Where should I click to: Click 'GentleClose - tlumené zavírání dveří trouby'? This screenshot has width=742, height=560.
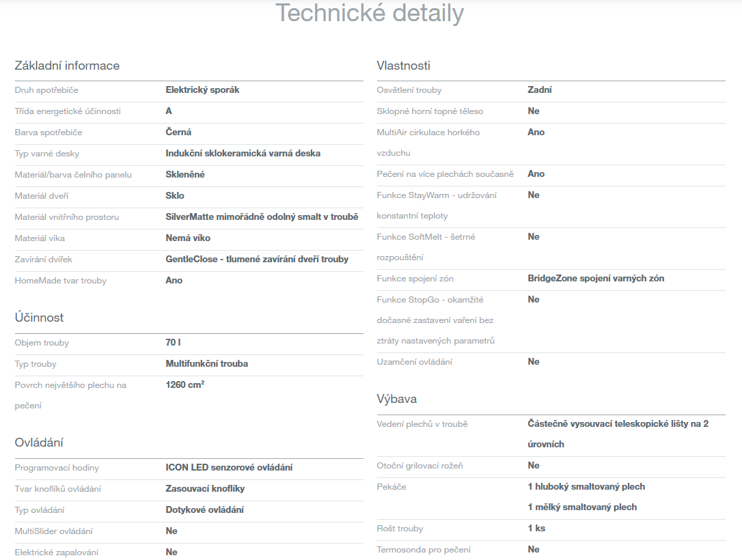(257, 260)
